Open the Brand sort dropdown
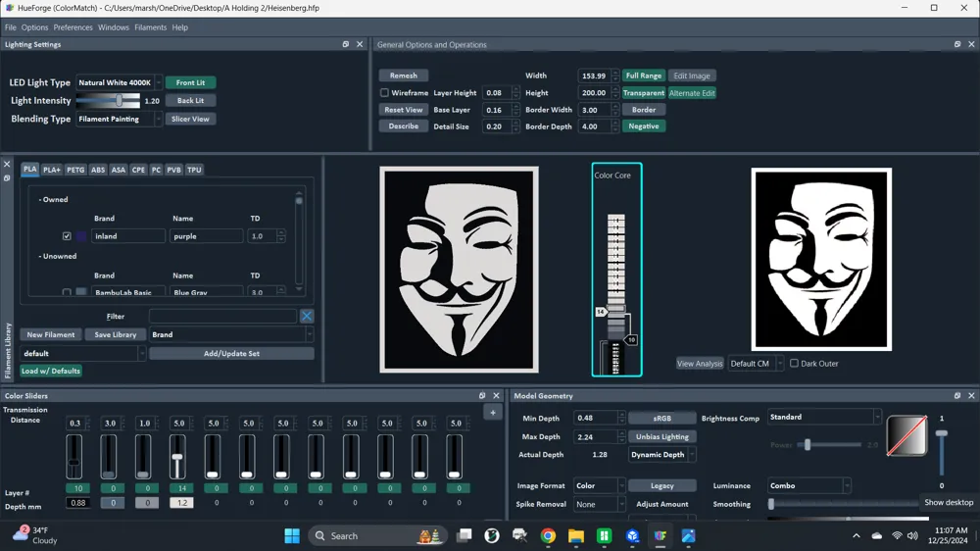Screen dimensions: 980x551 pos(231,334)
